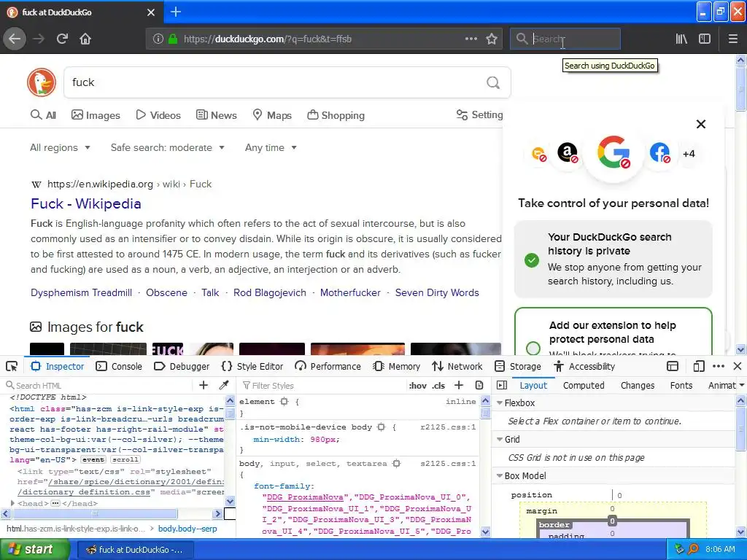Open the Firefox home page

pyautogui.click(x=85, y=39)
